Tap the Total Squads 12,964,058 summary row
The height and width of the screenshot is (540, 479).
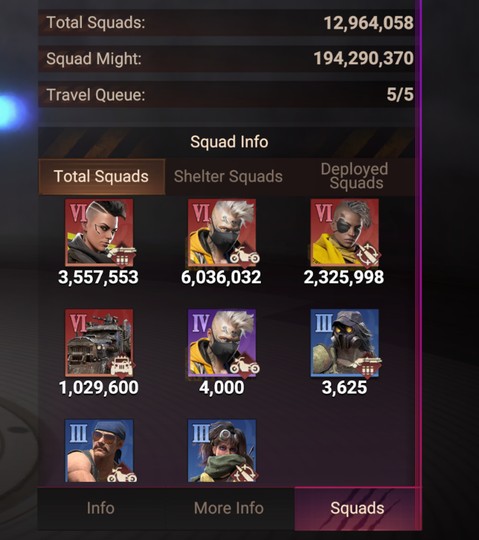(227, 23)
